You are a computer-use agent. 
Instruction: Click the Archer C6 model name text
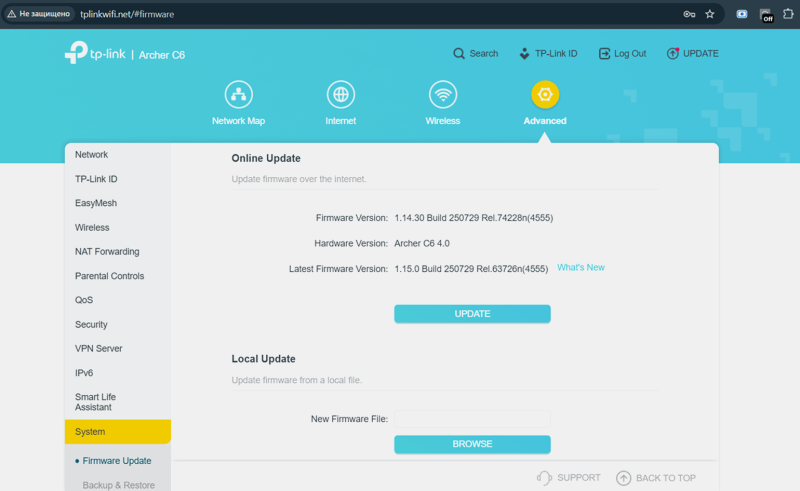(x=162, y=55)
